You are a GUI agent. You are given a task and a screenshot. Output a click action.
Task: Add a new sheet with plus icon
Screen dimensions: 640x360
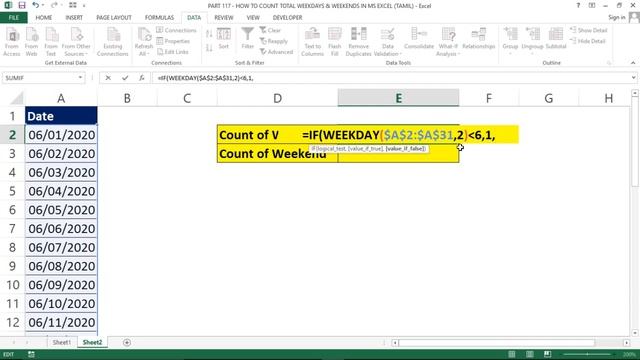point(127,342)
